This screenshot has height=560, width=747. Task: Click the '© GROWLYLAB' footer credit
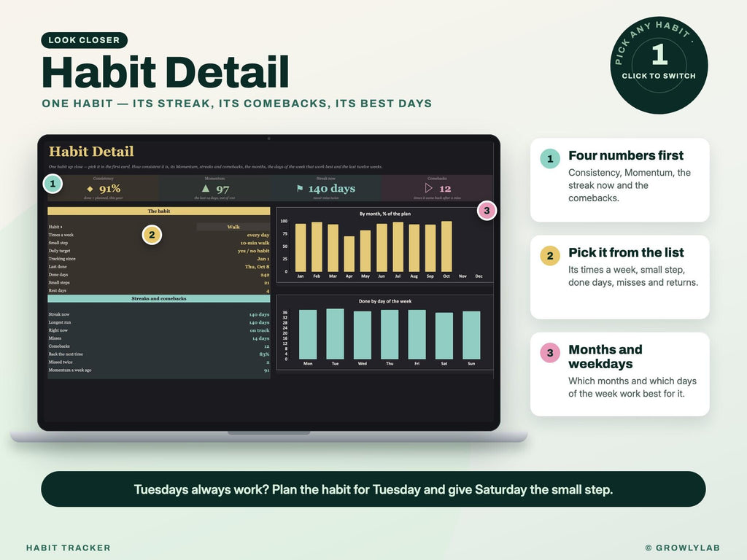682,548
